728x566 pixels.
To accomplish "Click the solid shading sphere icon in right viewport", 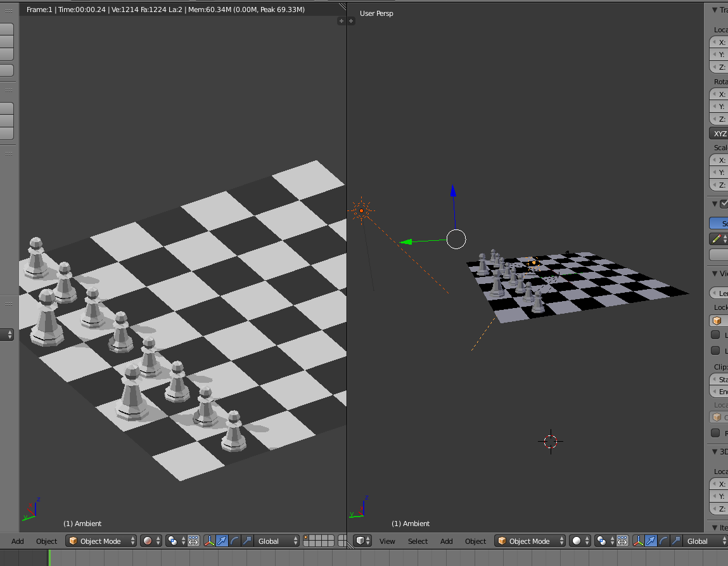I will (577, 541).
